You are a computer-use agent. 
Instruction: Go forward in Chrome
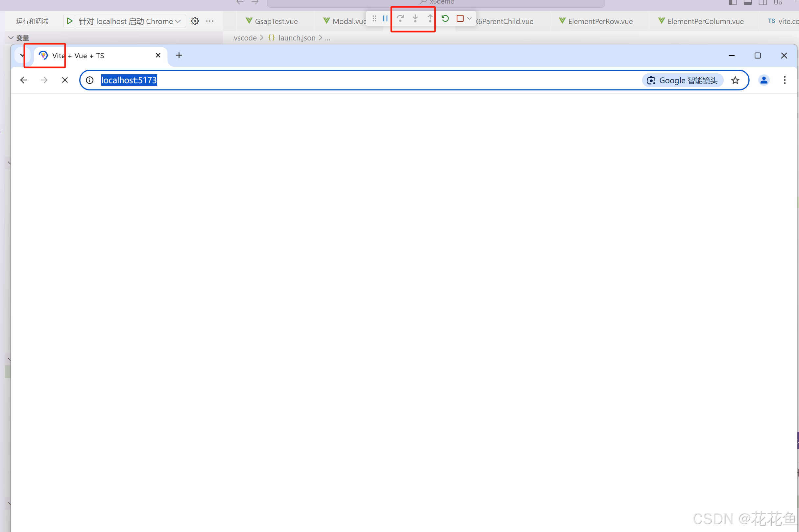[44, 80]
